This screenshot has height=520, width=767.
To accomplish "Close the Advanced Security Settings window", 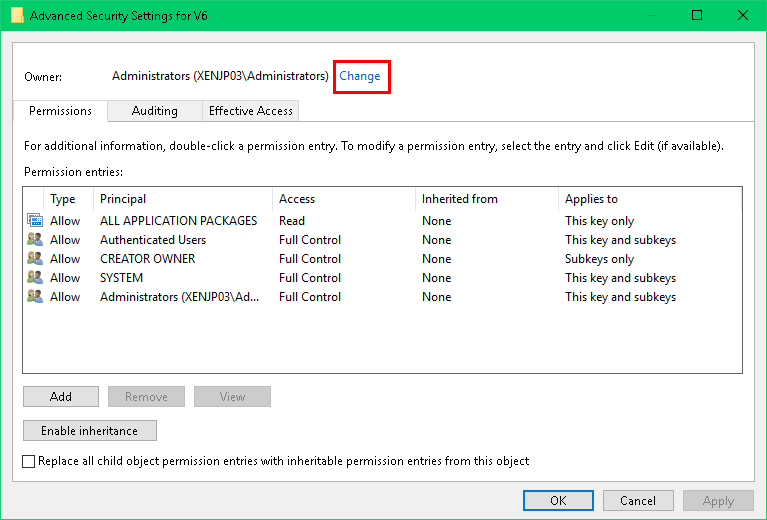I will point(743,15).
